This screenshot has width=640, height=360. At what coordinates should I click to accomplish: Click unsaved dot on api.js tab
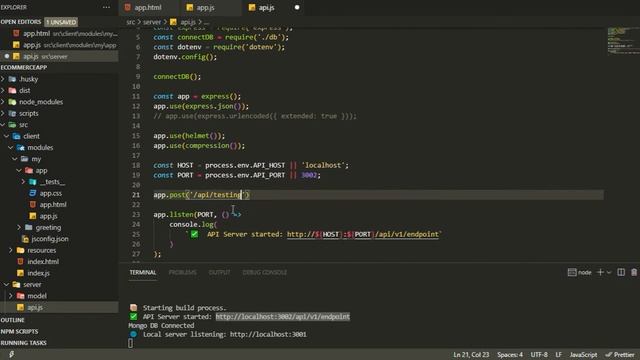tap(297, 7)
